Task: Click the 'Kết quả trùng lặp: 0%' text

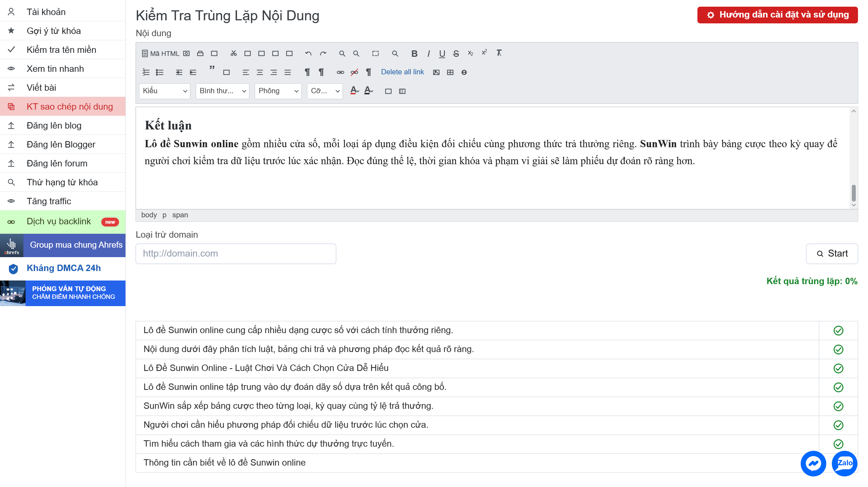Action: (x=812, y=281)
